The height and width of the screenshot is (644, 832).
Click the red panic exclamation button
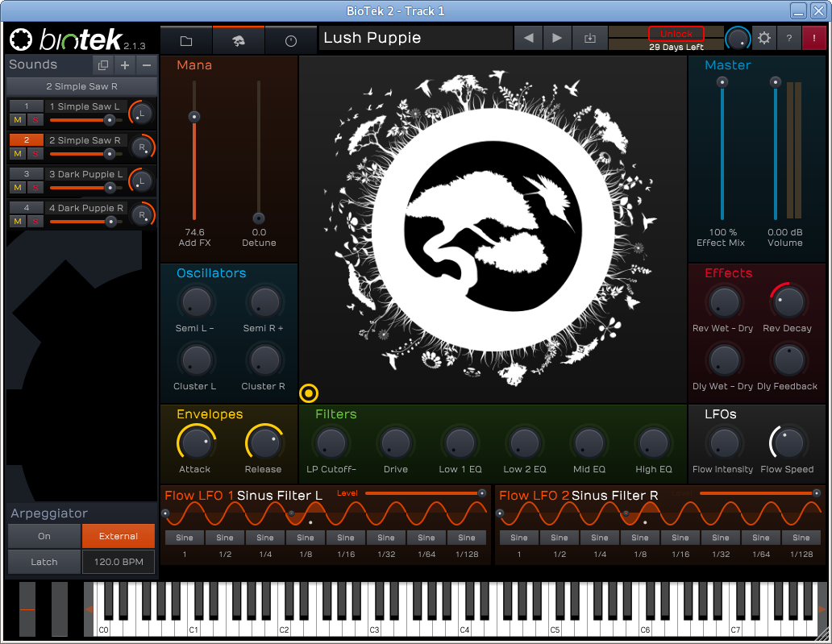tap(814, 38)
